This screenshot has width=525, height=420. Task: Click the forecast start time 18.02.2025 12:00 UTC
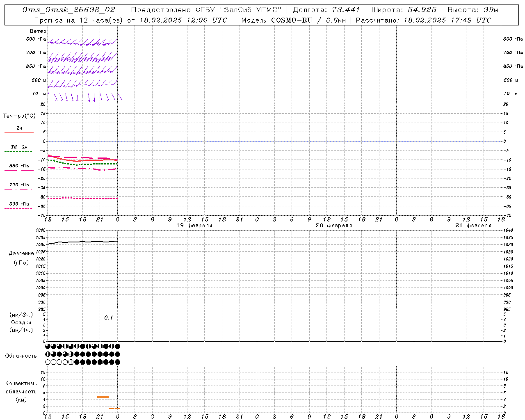click(183, 20)
